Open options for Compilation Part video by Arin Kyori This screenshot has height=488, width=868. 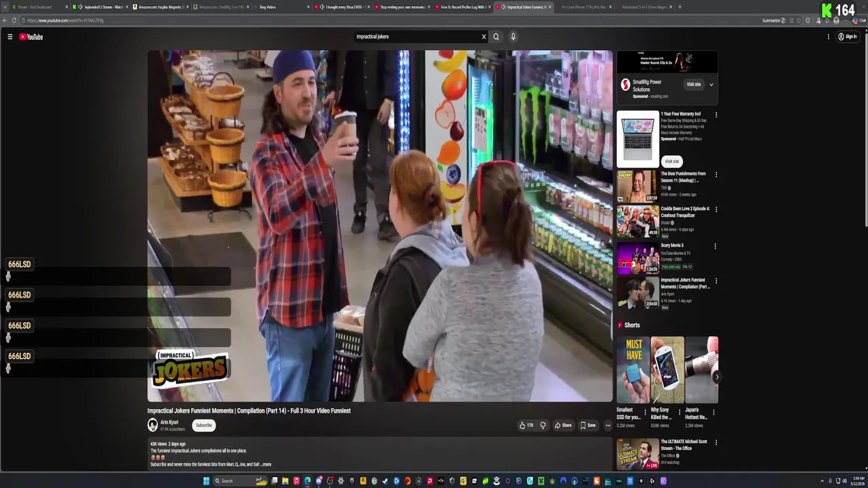pos(716,281)
